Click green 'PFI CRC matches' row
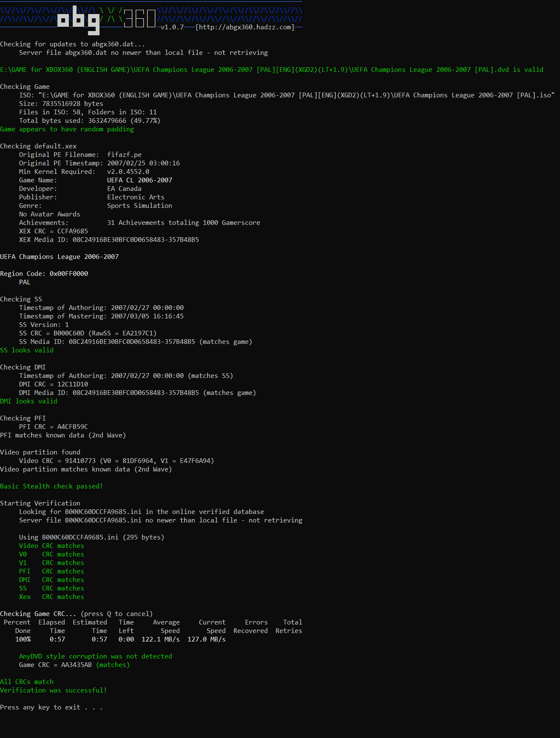This screenshot has height=738, width=560. [51, 571]
